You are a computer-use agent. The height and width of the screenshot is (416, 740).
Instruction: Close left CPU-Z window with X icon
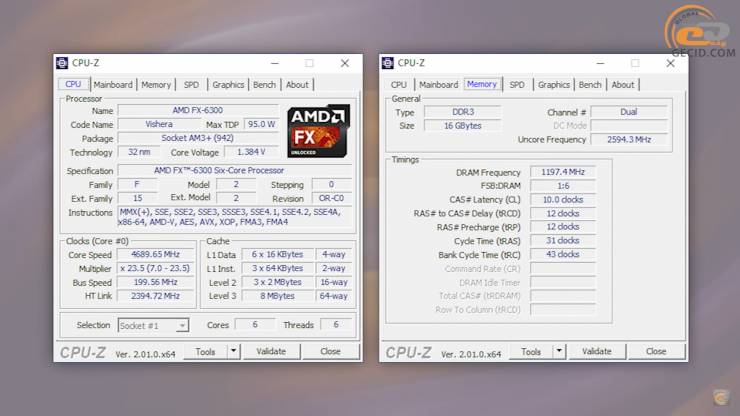[x=345, y=63]
